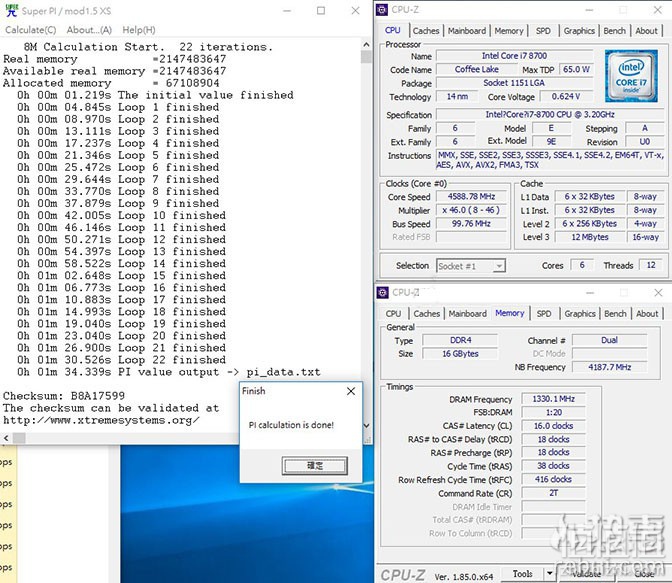672x583 pixels.
Task: Open SPD tab in bottom CPU-Z window
Action: pyautogui.click(x=544, y=314)
